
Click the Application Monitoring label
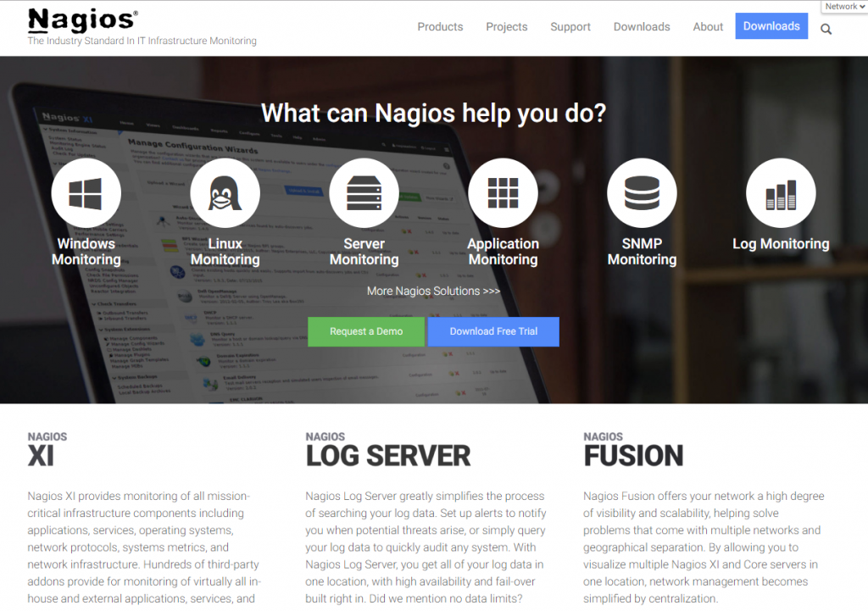click(x=503, y=252)
